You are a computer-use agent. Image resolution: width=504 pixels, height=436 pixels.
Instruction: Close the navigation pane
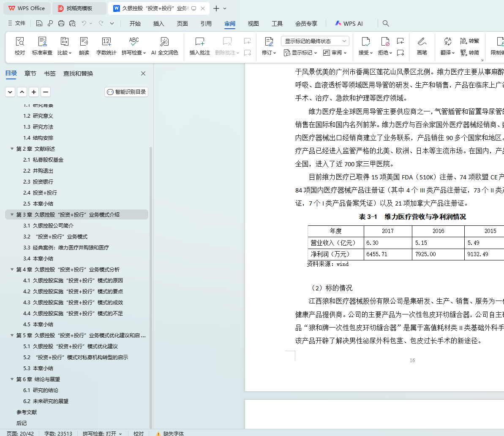pos(143,73)
